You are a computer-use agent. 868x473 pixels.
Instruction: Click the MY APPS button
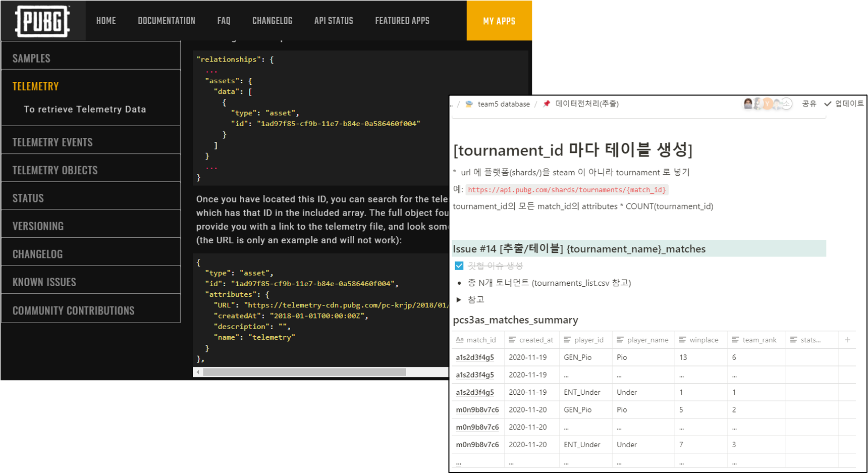pos(499,21)
